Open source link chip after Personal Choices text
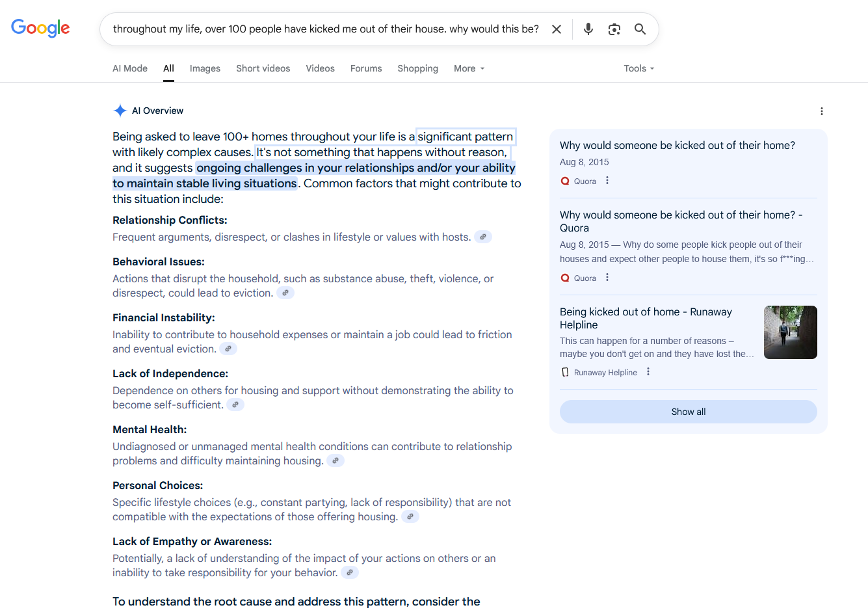Viewport: 868px width, 612px height. coord(410,517)
